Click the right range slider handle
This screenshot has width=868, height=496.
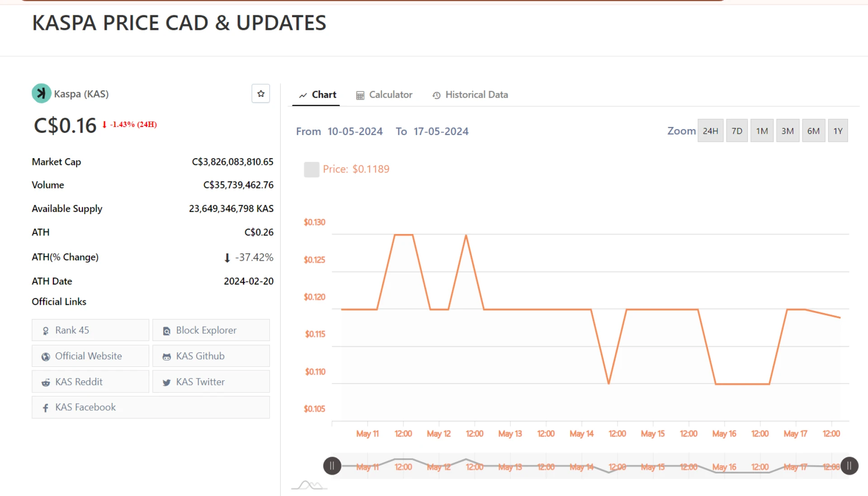click(849, 466)
